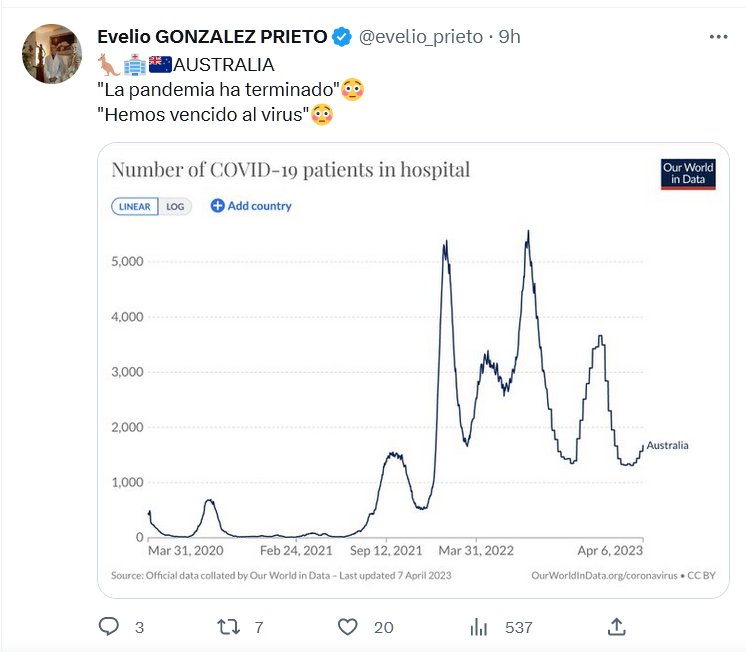Click the Mar 31, 2020 axis label
Image resolution: width=746 pixels, height=652 pixels.
[x=185, y=550]
